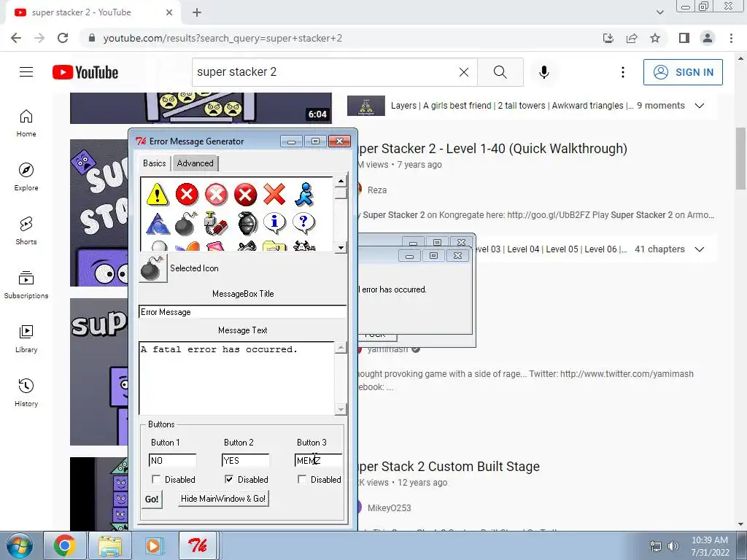Click the magnifying glass search button
Viewport: 747px width, 560px height.
(x=500, y=72)
